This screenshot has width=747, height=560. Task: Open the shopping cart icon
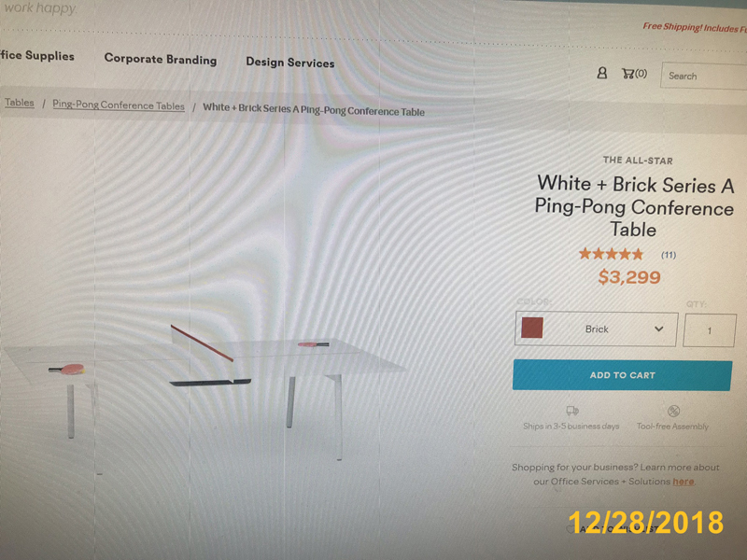pos(634,74)
